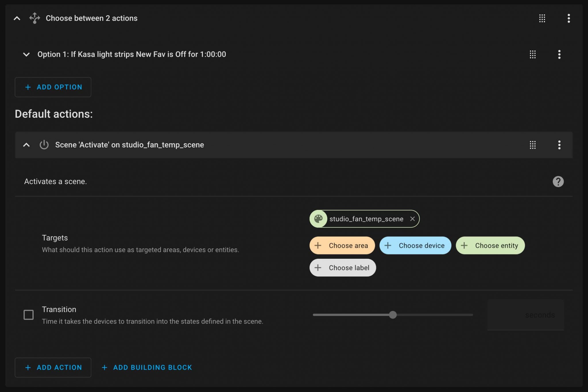
Task: Select 'Choose device' for targets
Action: (x=415, y=246)
